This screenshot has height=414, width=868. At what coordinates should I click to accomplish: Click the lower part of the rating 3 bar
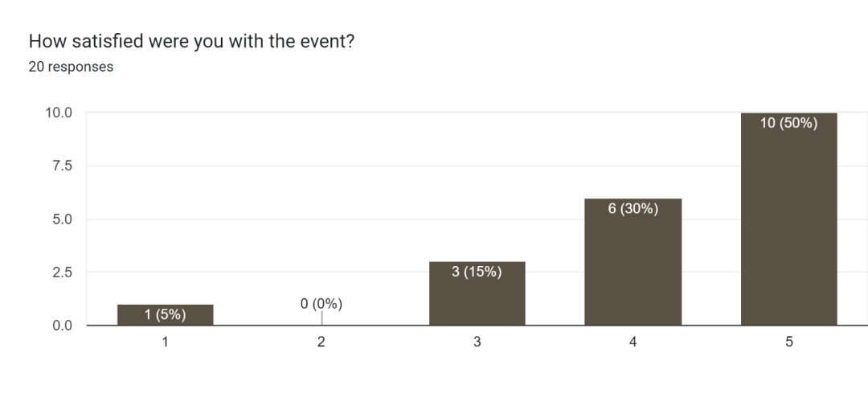(477, 309)
